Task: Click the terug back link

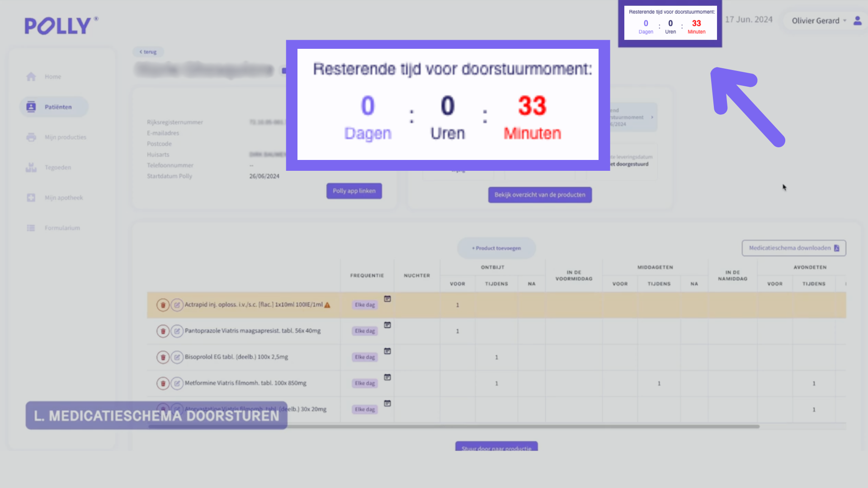Action: [148, 52]
